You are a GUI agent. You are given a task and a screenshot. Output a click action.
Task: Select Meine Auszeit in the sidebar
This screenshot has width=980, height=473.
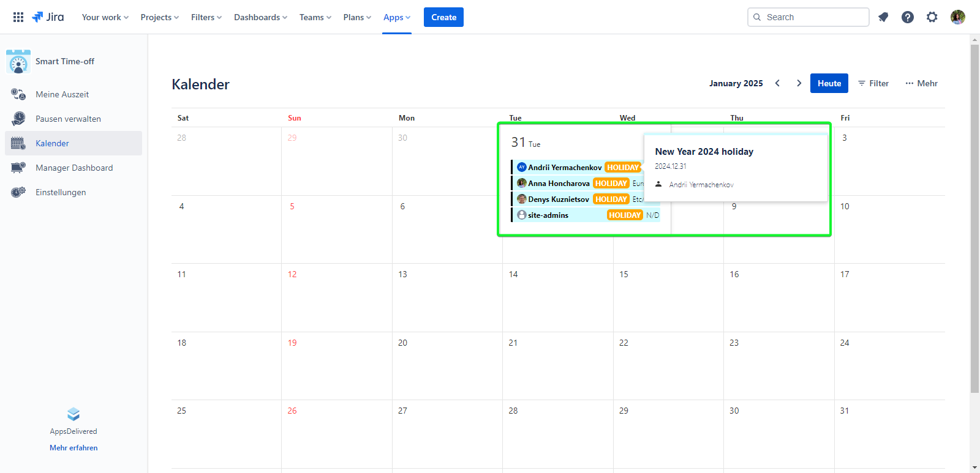pos(62,94)
